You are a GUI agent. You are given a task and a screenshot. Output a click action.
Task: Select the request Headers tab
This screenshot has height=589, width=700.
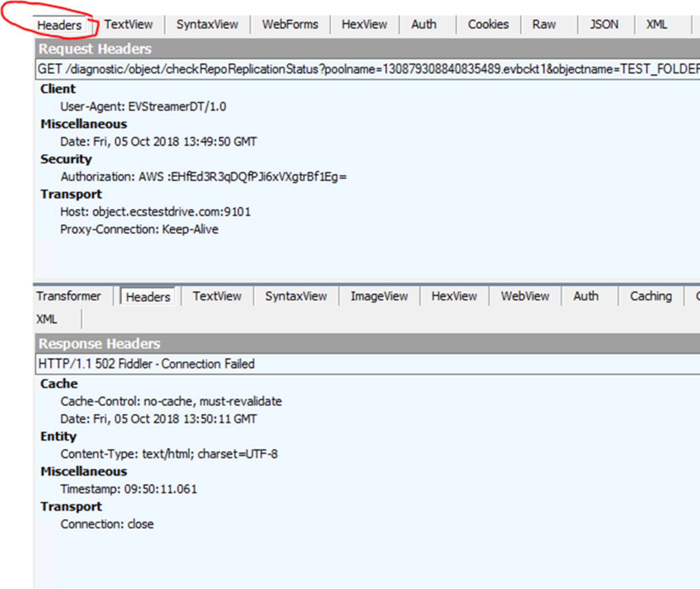(59, 25)
